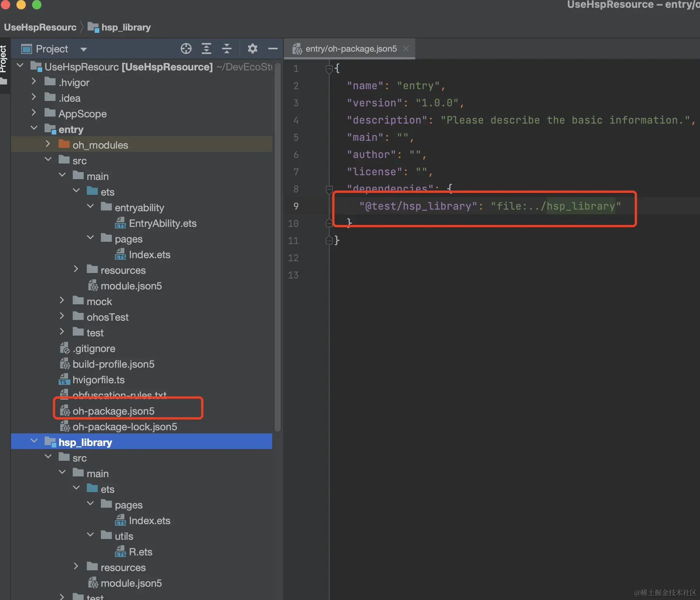Click the "file:../hsp_library" value

coord(556,206)
